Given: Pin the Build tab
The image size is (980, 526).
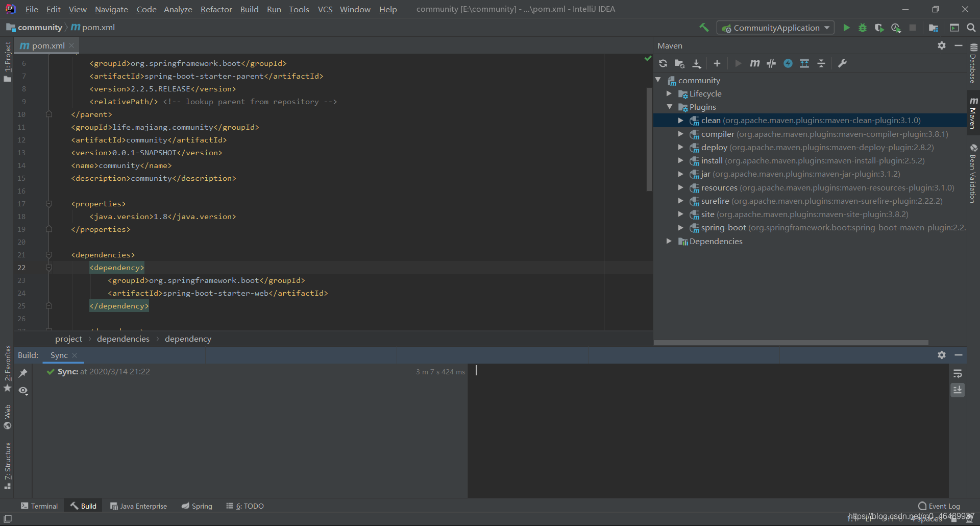Looking at the screenshot, I should pos(23,373).
